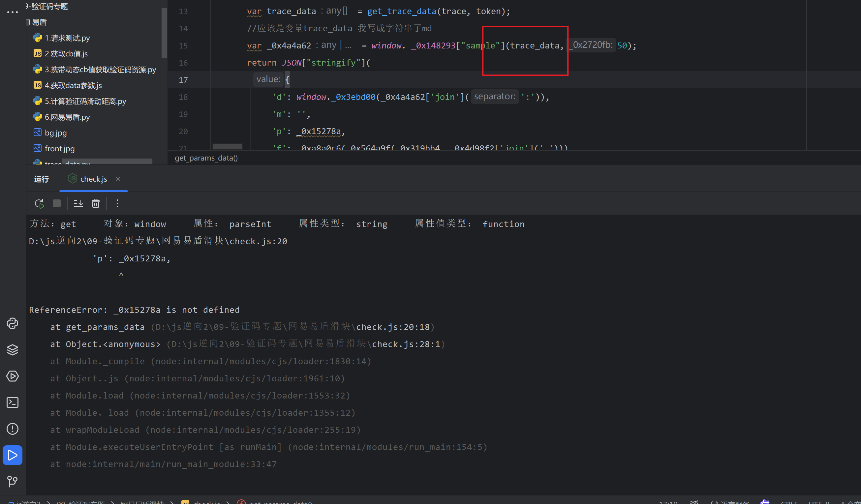Click scroll to end of output icon
This screenshot has height=504, width=861.
click(78, 203)
